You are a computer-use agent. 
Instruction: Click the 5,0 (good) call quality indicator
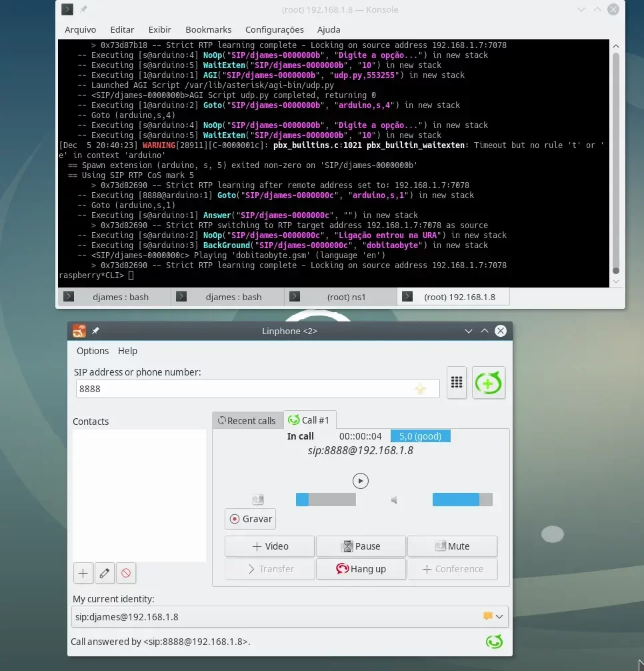pos(421,436)
